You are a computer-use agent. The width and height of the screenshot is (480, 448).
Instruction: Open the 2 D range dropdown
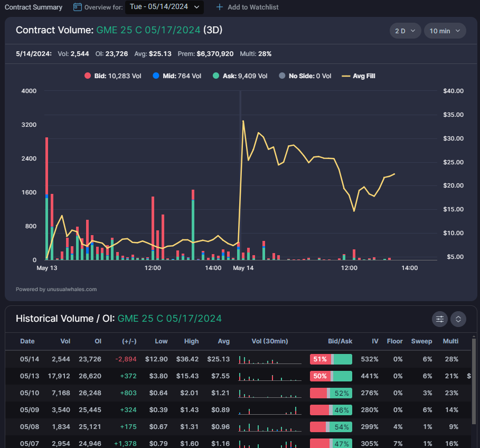pyautogui.click(x=405, y=31)
